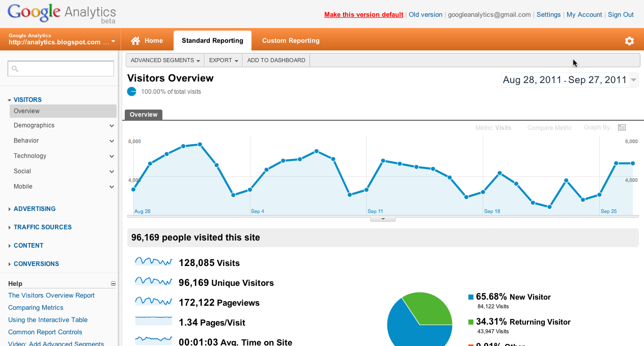Click the search magnifier icon in sidebar

point(15,68)
